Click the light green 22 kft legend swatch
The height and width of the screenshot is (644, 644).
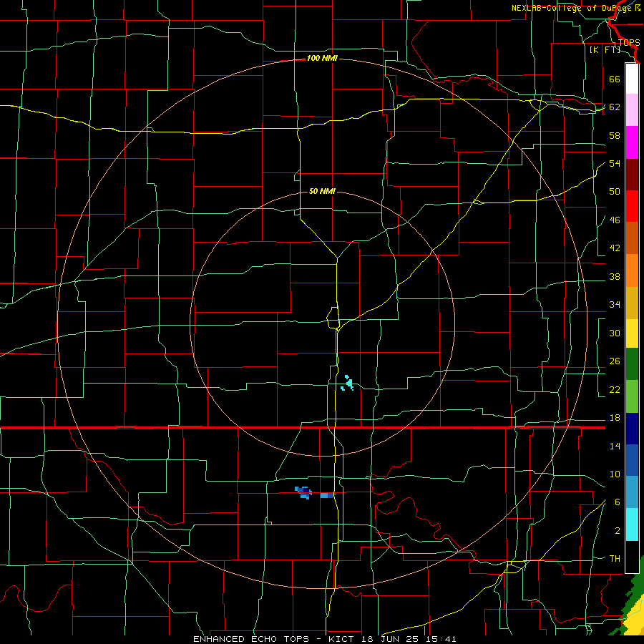632,396
